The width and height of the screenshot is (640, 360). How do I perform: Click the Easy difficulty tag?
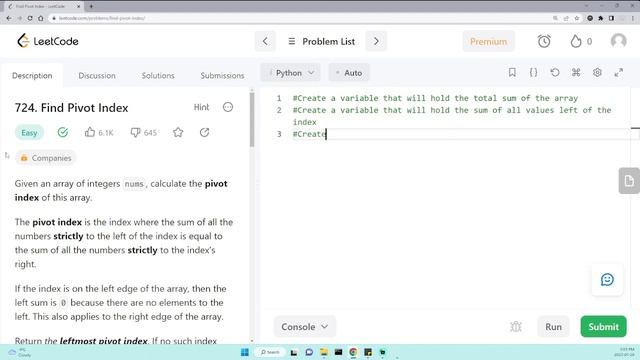point(29,133)
